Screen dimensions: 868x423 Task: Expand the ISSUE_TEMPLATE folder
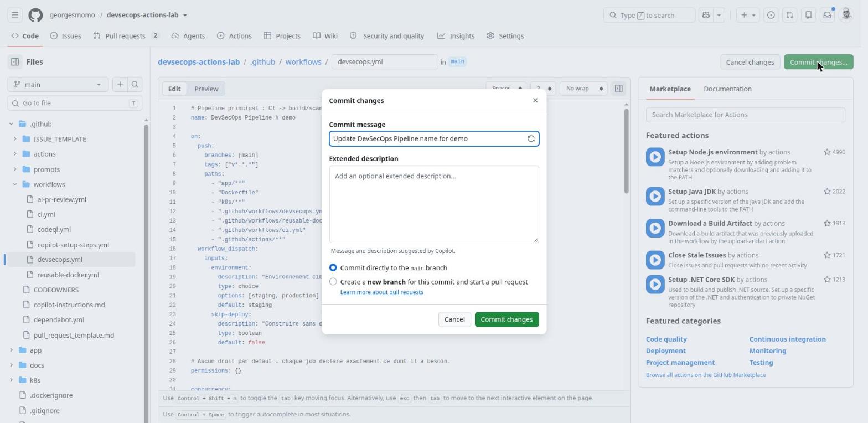click(15, 139)
